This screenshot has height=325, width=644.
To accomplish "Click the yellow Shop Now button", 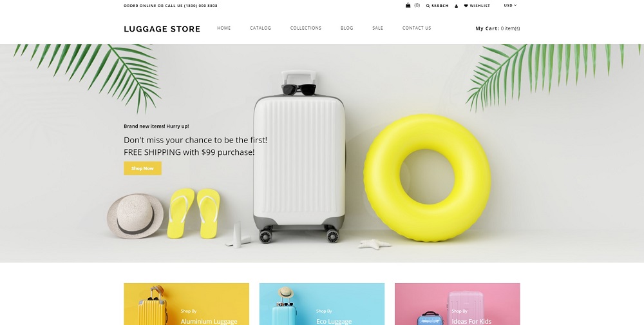I will [x=142, y=168].
